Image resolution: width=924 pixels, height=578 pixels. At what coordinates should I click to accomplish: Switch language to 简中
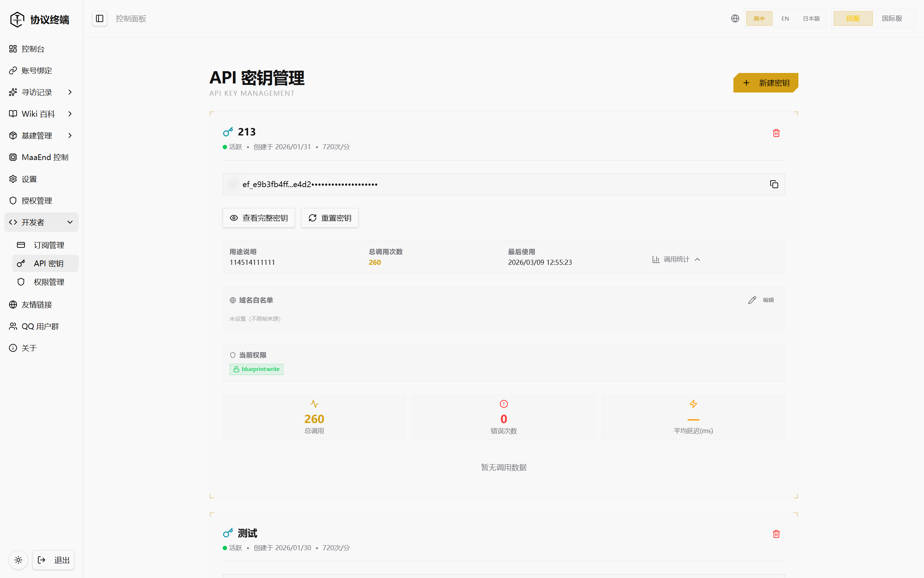759,18
